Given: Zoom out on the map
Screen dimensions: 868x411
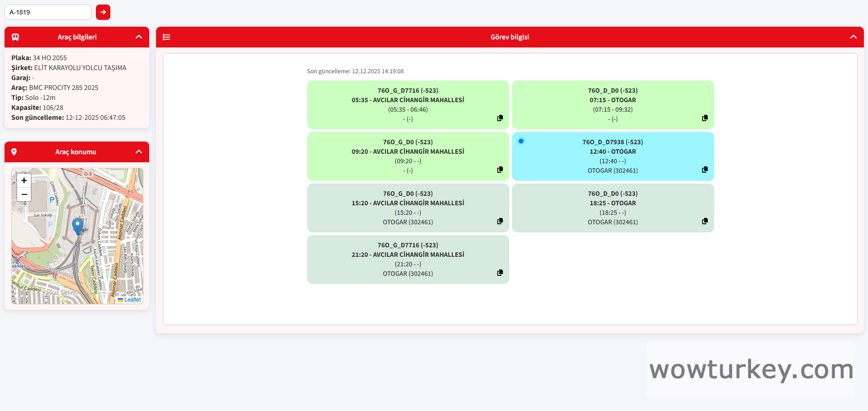Looking at the screenshot, I should coord(24,194).
